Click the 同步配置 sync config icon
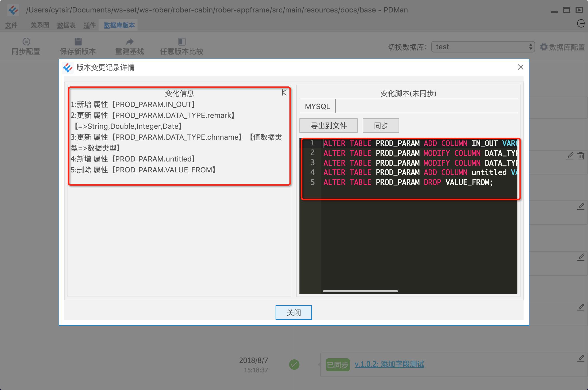588x390 pixels. (x=26, y=42)
